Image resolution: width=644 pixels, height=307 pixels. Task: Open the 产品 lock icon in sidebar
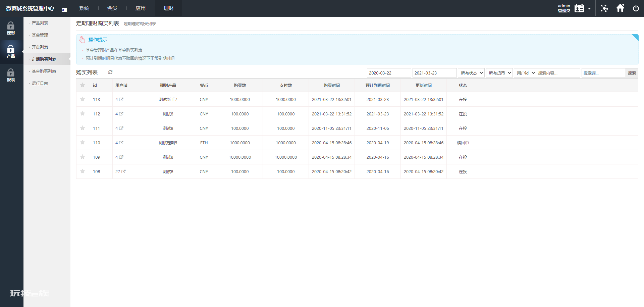tap(11, 49)
